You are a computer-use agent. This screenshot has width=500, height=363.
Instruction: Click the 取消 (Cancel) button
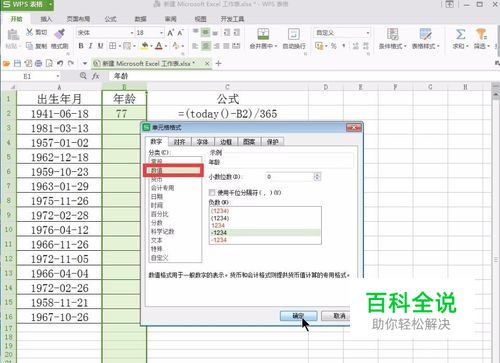(336, 316)
